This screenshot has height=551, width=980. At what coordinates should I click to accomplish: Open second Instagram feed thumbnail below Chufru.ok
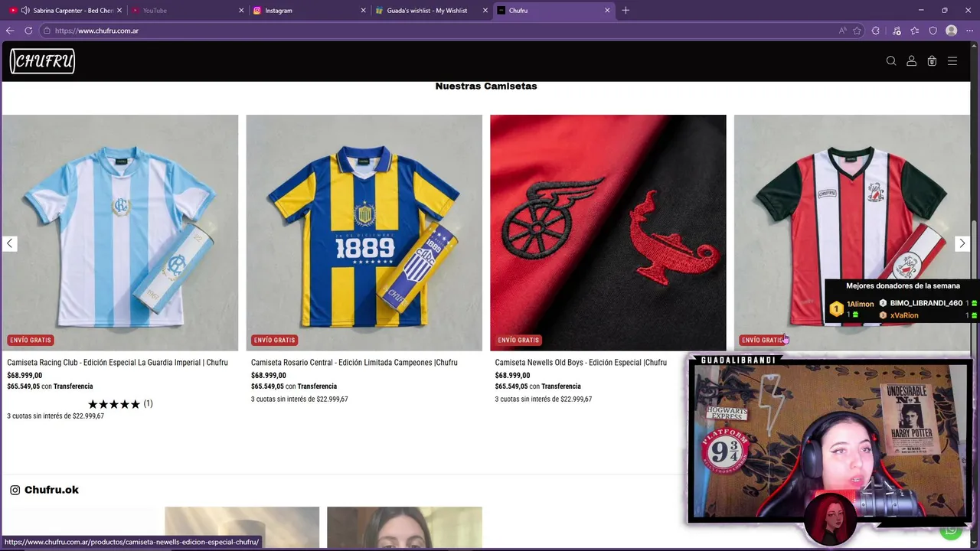click(x=242, y=527)
